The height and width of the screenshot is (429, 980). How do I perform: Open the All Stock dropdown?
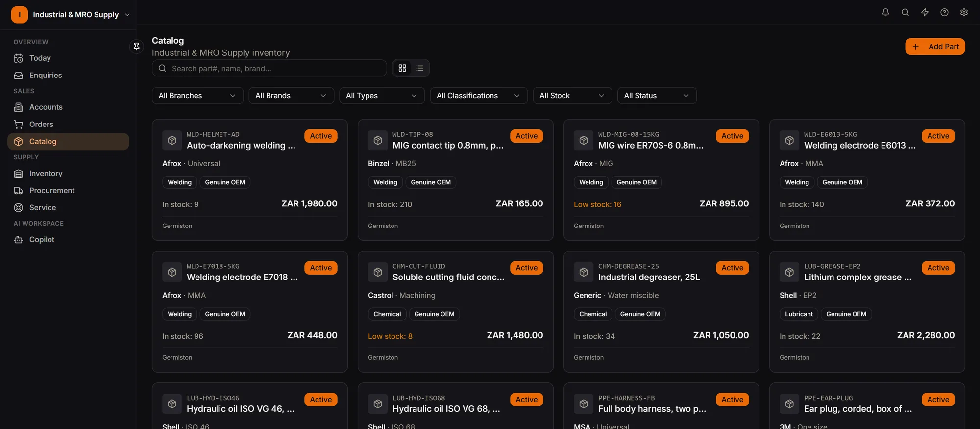point(572,96)
